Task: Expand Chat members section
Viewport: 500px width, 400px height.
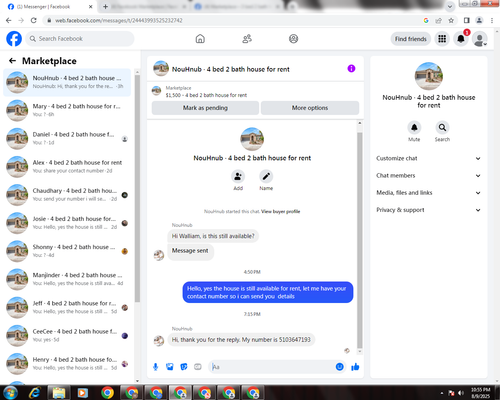Action: point(429,176)
